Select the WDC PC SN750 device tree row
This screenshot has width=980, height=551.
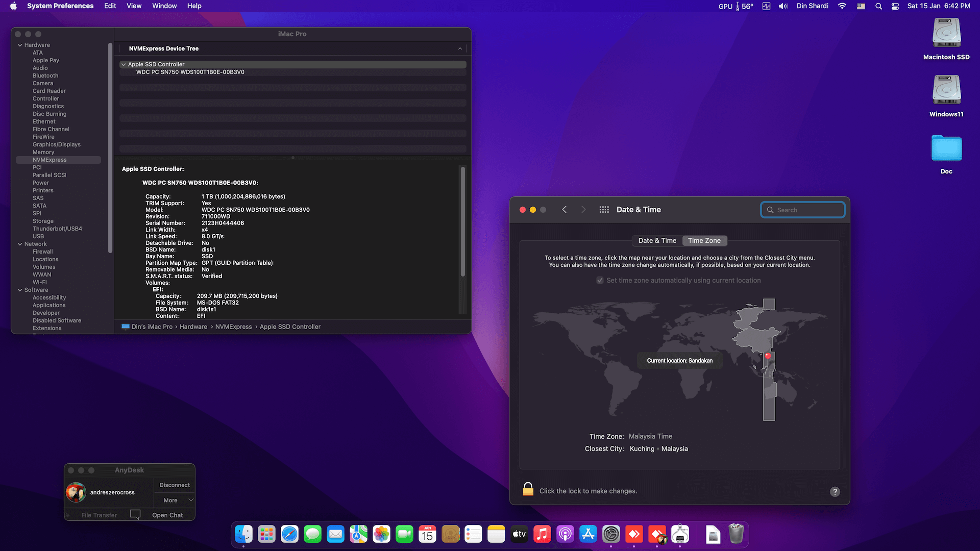pyautogui.click(x=293, y=72)
